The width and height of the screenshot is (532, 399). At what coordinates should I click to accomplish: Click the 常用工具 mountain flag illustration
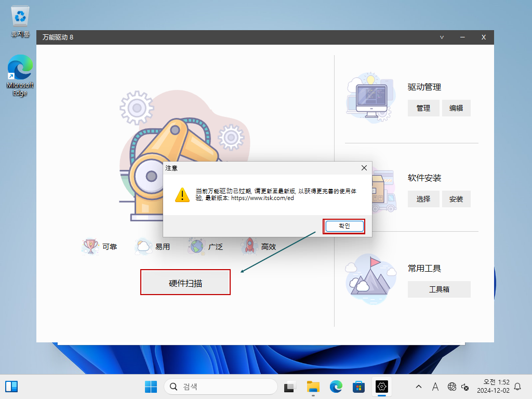click(x=371, y=279)
